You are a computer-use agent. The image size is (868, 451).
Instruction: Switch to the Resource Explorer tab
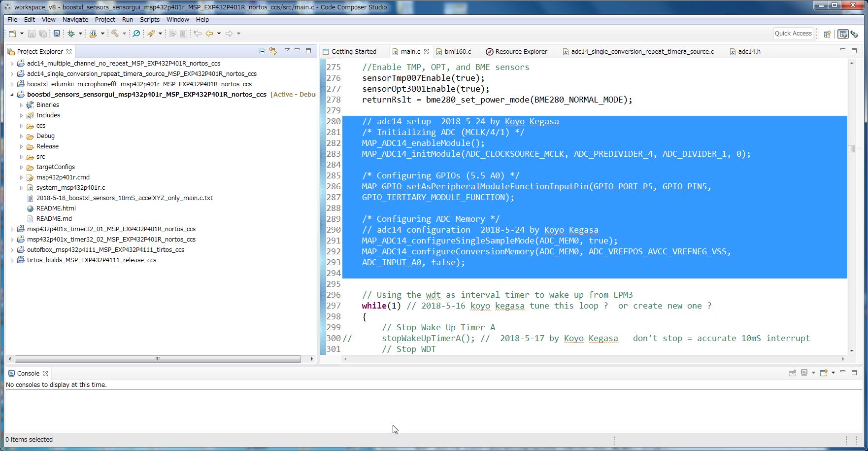[x=517, y=51]
